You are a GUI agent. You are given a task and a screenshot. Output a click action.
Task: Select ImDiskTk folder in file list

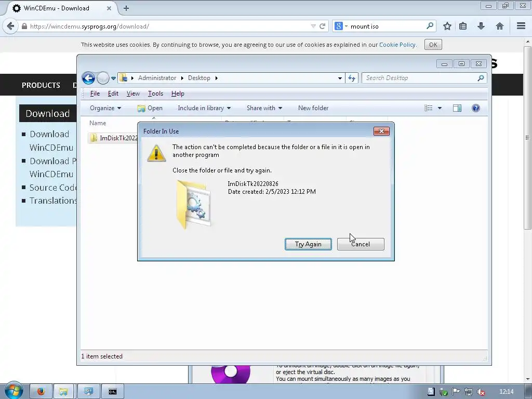[x=114, y=138]
